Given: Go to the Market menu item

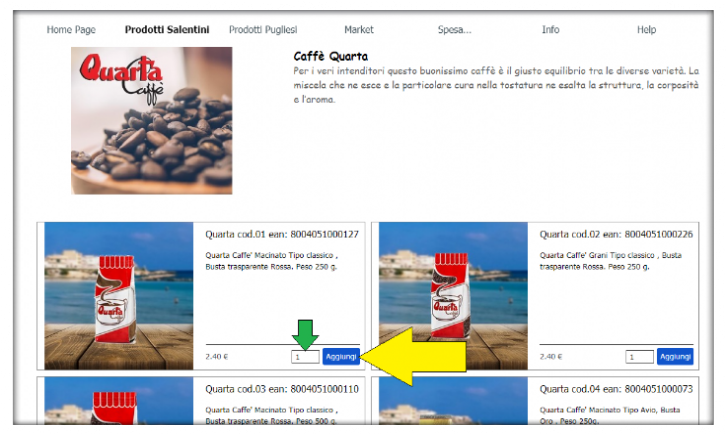Looking at the screenshot, I should [359, 30].
